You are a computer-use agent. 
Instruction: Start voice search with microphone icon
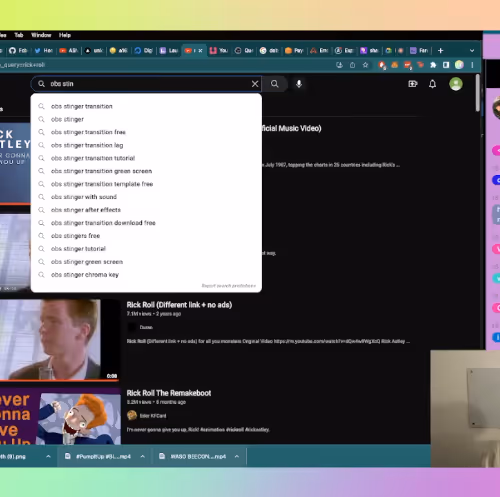(x=299, y=84)
